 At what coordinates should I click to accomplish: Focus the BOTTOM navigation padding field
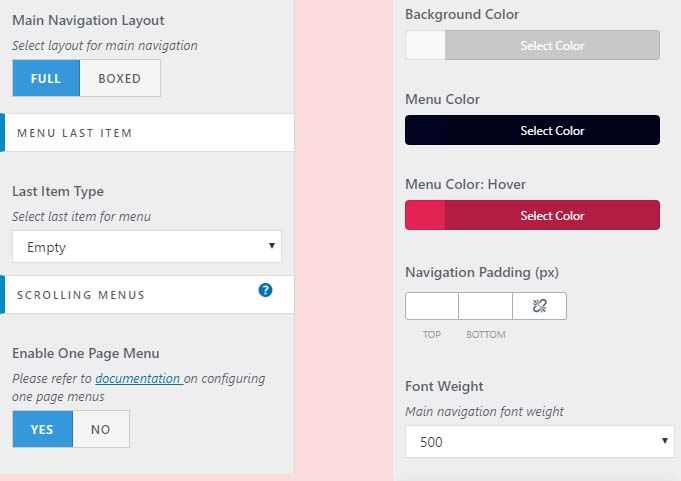click(485, 306)
